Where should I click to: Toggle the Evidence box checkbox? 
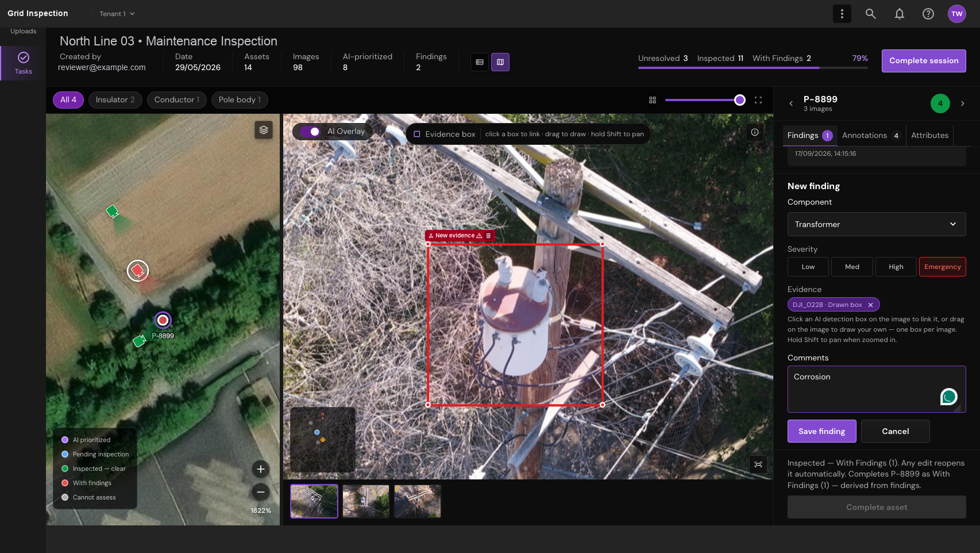(x=417, y=134)
